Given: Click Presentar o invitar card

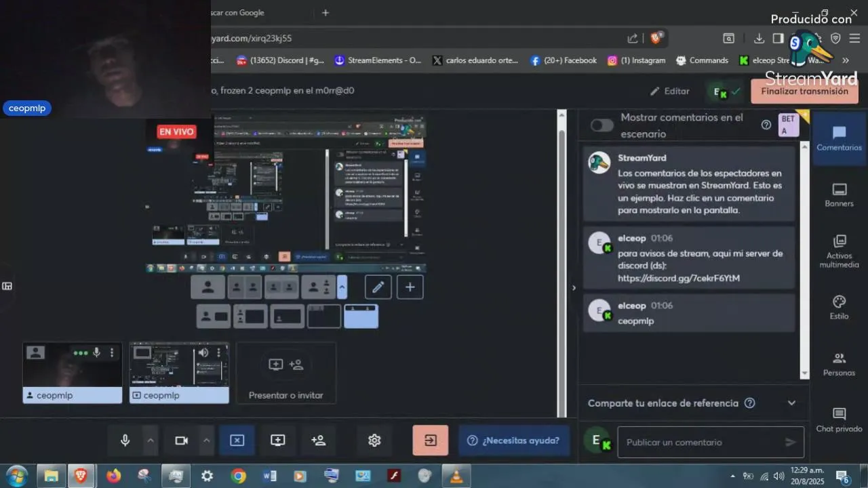Looking at the screenshot, I should tap(285, 373).
